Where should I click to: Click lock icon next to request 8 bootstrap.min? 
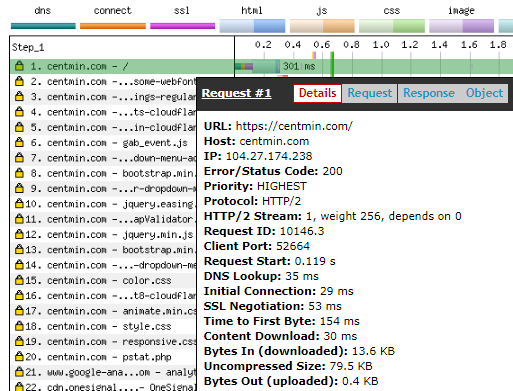[20, 173]
